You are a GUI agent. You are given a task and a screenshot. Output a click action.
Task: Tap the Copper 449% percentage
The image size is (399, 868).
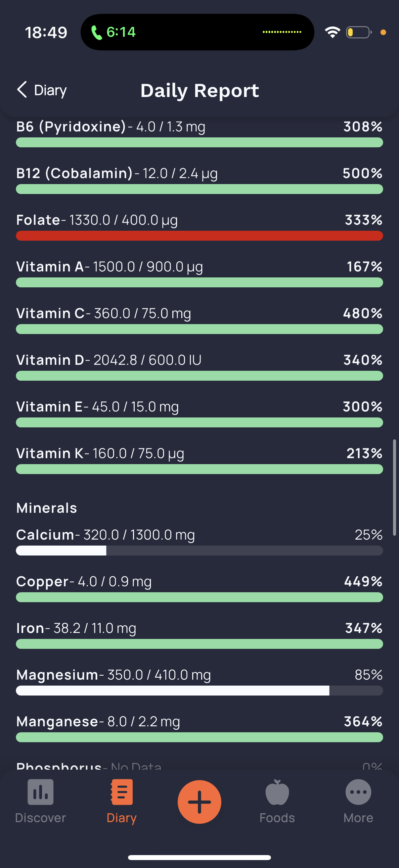363,581
